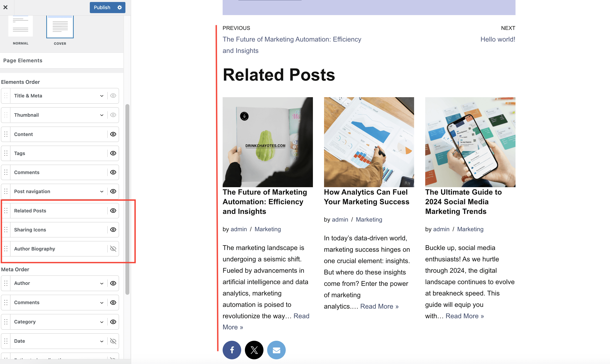Expand Title & Meta settings chevron
This screenshot has height=364, width=610.
pyautogui.click(x=102, y=96)
